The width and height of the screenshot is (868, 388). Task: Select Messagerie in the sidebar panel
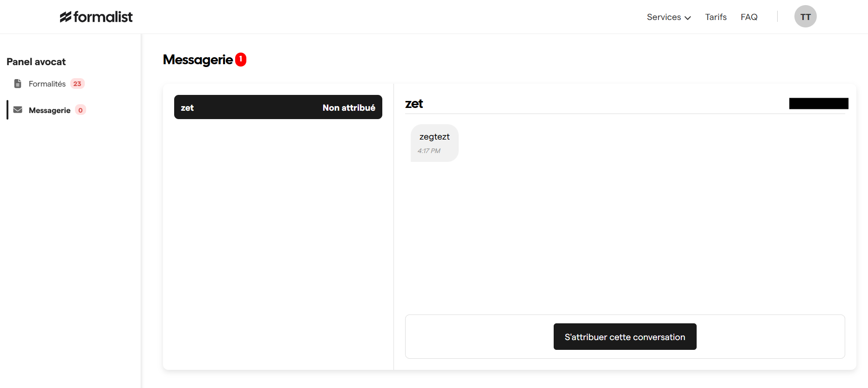click(x=49, y=110)
